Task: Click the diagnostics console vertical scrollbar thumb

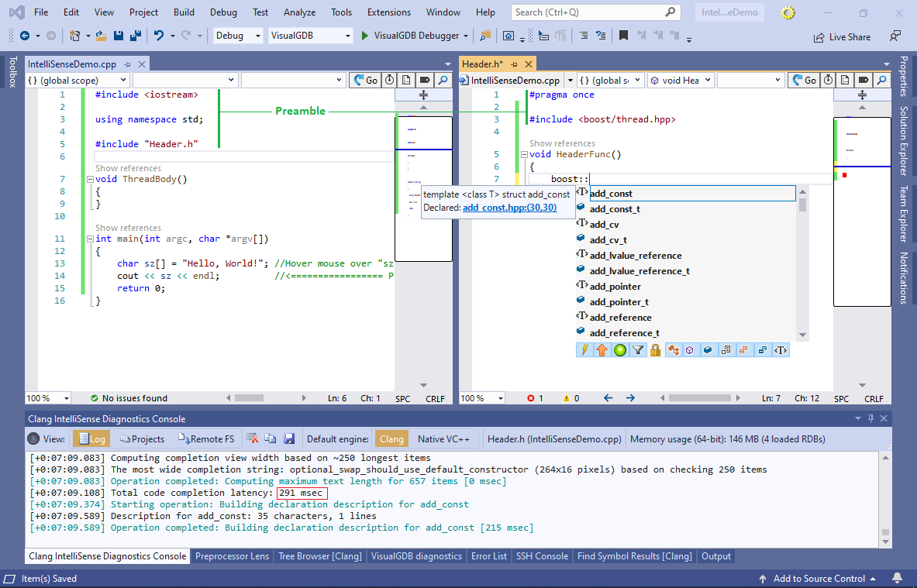Action: 885,532
